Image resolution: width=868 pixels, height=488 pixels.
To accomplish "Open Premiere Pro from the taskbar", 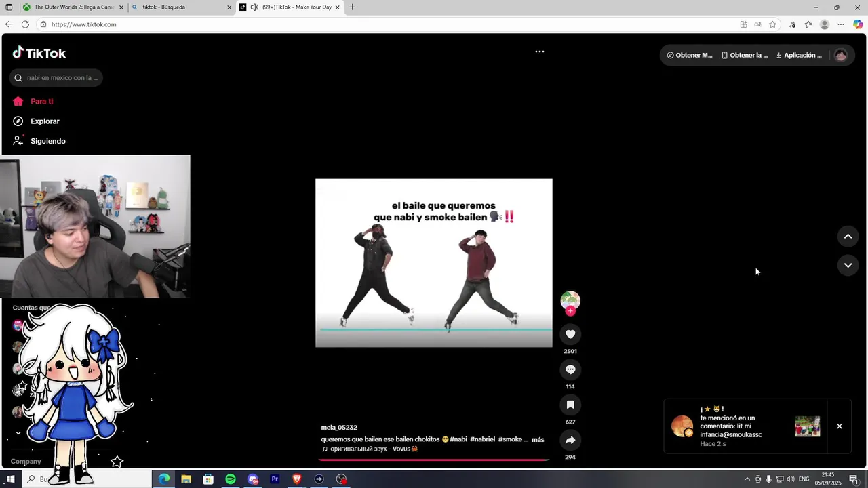I will [x=275, y=479].
